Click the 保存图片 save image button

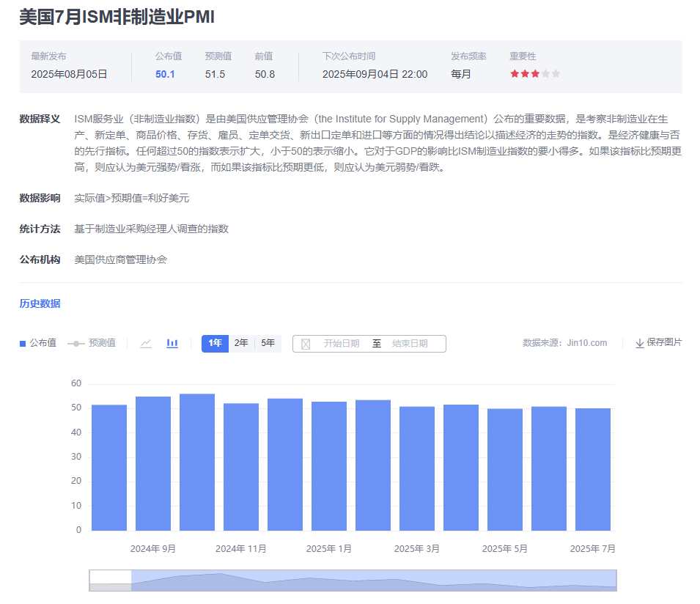(659, 342)
